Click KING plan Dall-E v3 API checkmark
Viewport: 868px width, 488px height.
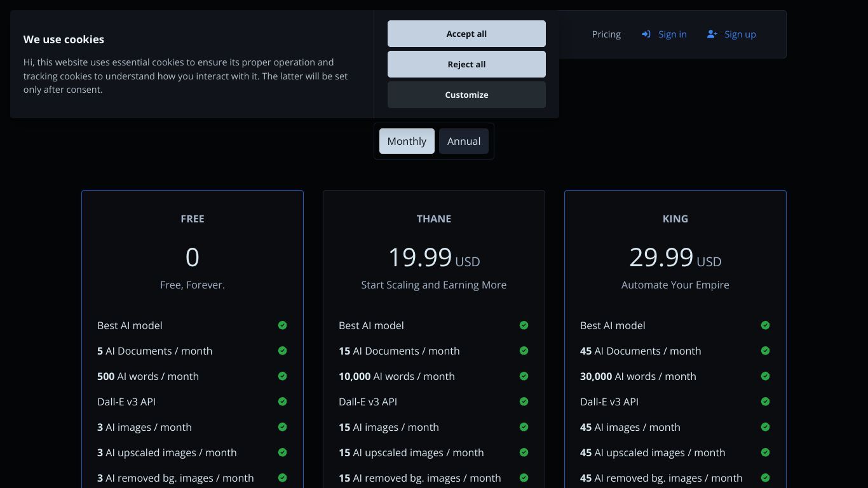click(x=765, y=402)
